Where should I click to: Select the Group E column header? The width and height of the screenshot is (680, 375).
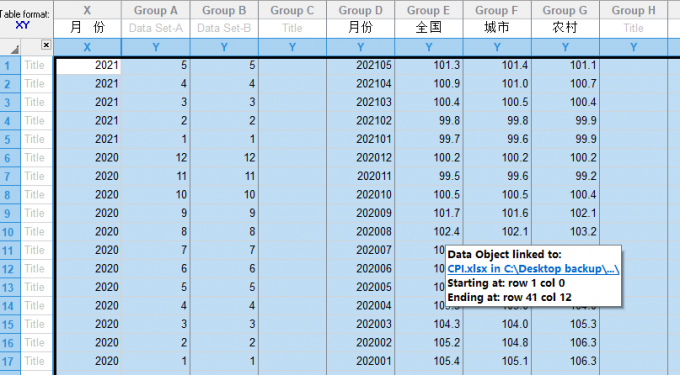428,10
